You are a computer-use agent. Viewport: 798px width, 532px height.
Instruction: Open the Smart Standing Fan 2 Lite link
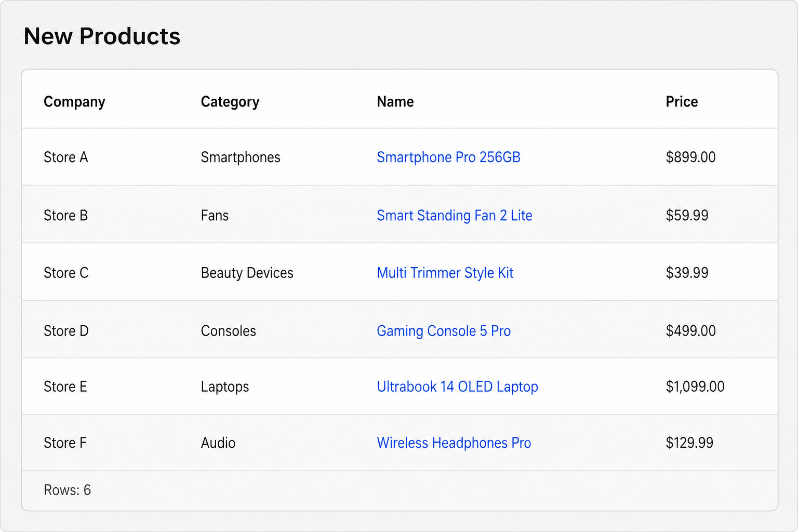tap(455, 216)
